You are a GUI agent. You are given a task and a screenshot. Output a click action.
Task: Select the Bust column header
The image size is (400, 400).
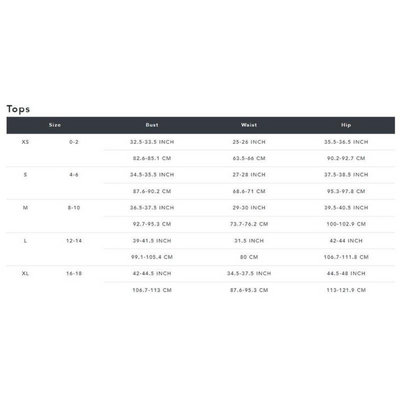[152, 125]
